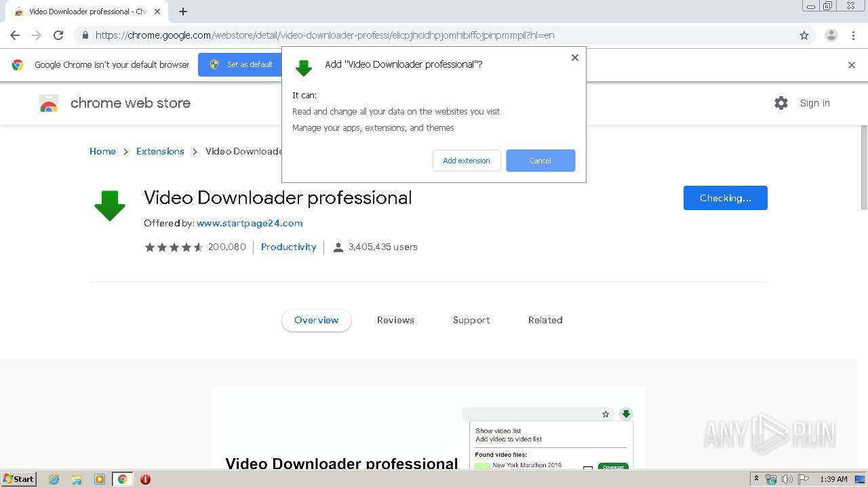Screen dimensions: 868x488
Task: Cancel the extension install dialog
Action: coord(540,161)
